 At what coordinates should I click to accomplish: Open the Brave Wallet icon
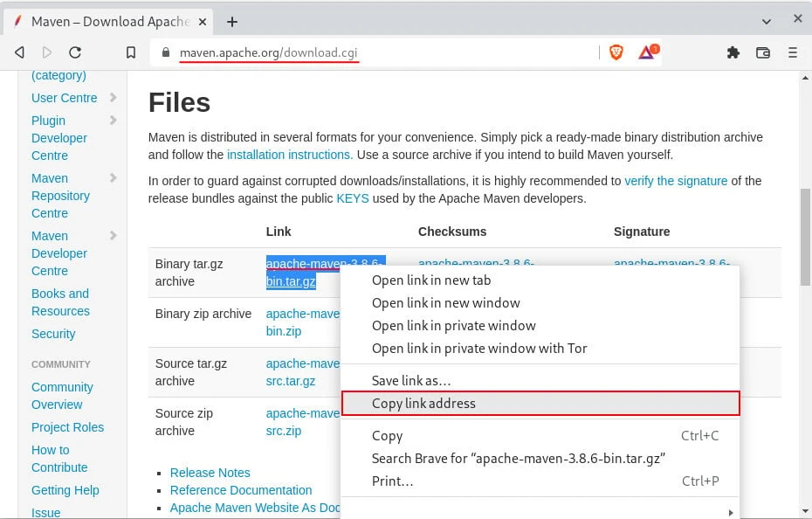coord(762,52)
